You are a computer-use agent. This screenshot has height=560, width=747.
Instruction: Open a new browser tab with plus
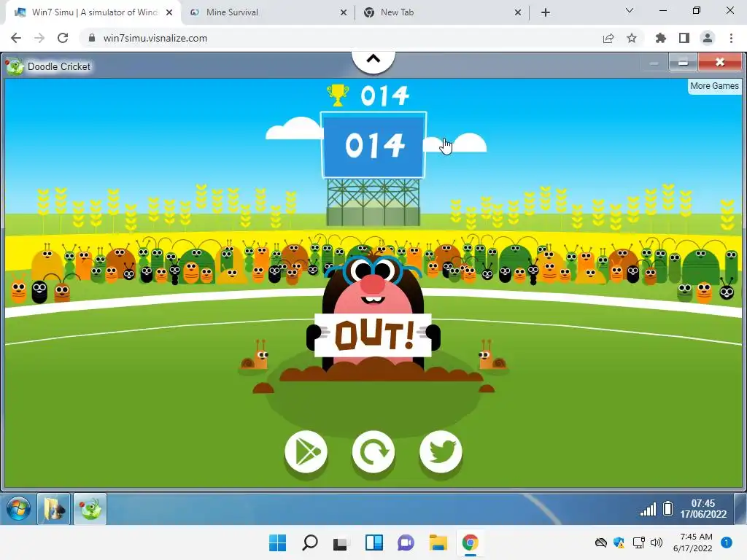pos(546,12)
